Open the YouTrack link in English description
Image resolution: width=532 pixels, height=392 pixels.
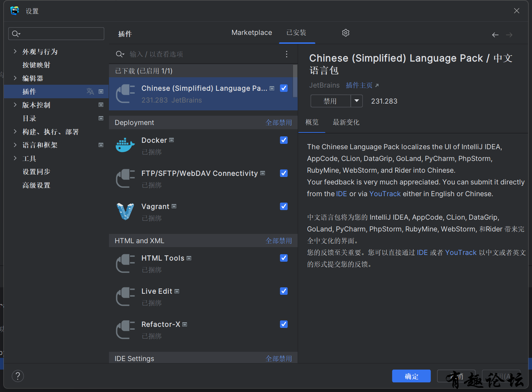[x=385, y=194]
